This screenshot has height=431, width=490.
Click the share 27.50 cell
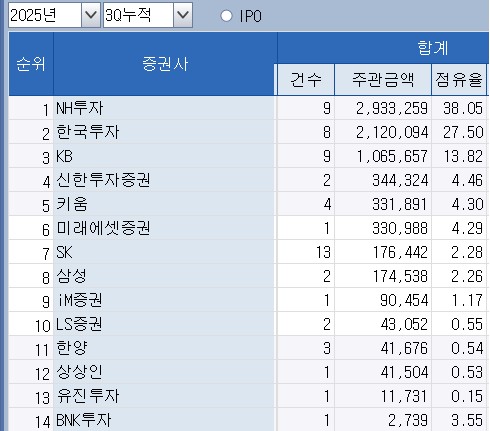point(459,132)
